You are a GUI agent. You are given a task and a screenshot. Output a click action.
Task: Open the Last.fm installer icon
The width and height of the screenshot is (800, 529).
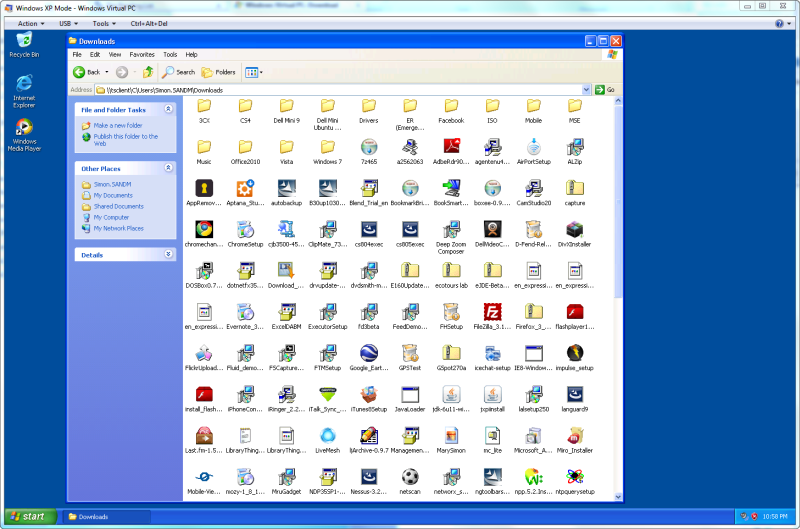tap(204, 436)
